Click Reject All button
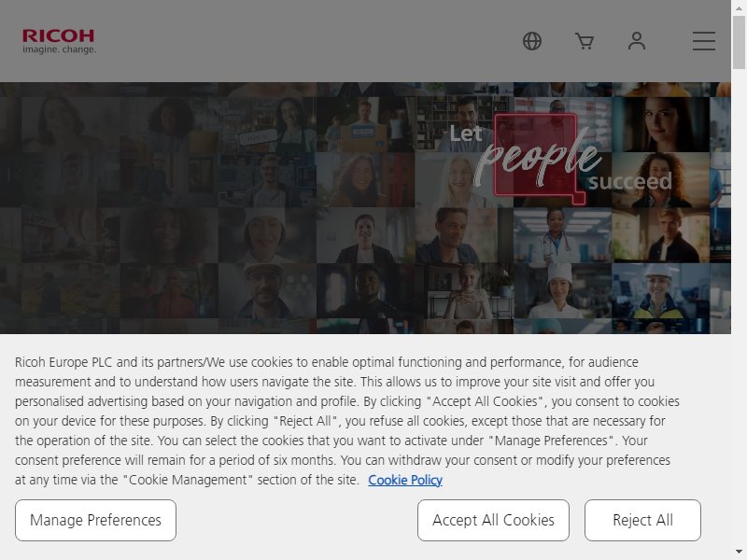747x560 pixels. [x=642, y=520]
